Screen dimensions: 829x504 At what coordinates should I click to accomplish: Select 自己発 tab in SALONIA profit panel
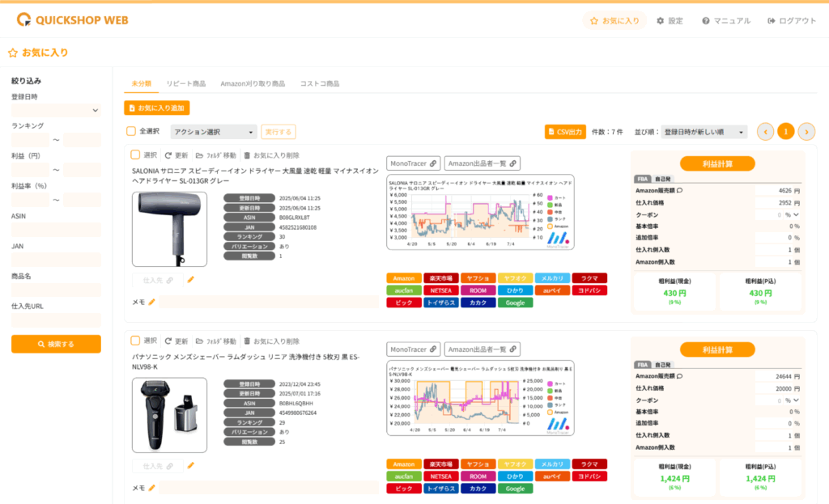pos(662,179)
